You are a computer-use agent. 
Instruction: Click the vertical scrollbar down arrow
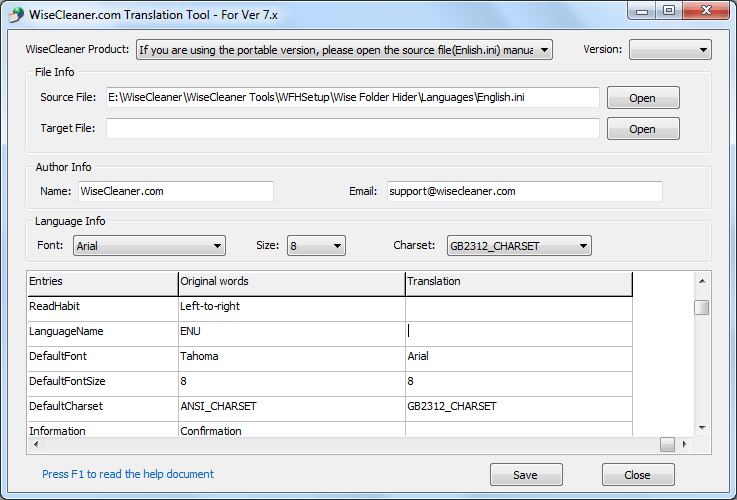click(702, 428)
